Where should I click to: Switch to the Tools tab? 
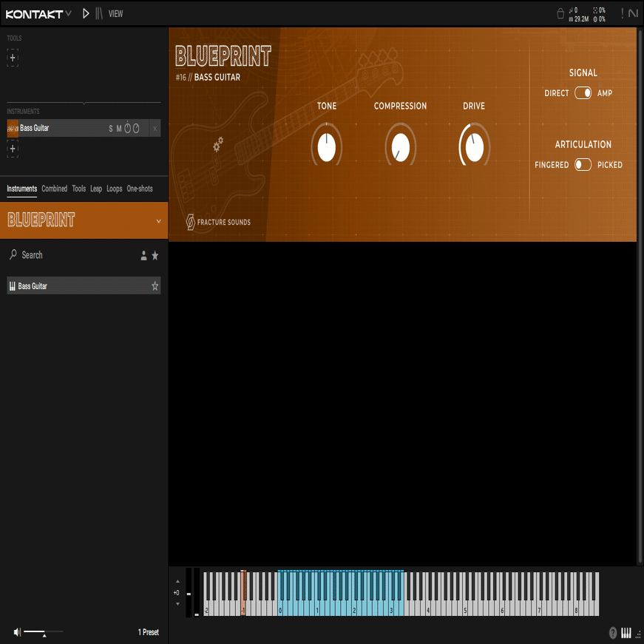(x=79, y=189)
